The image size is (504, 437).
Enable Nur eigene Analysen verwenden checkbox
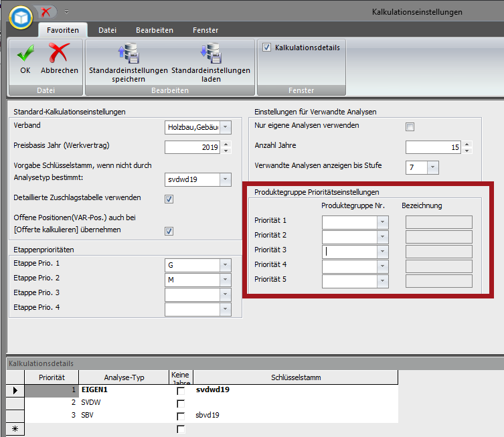[x=410, y=126]
